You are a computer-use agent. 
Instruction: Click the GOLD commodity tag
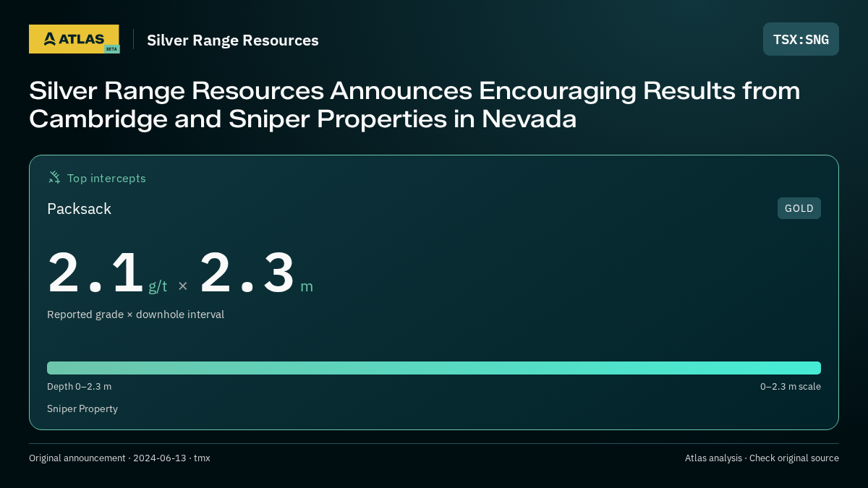[799, 208]
